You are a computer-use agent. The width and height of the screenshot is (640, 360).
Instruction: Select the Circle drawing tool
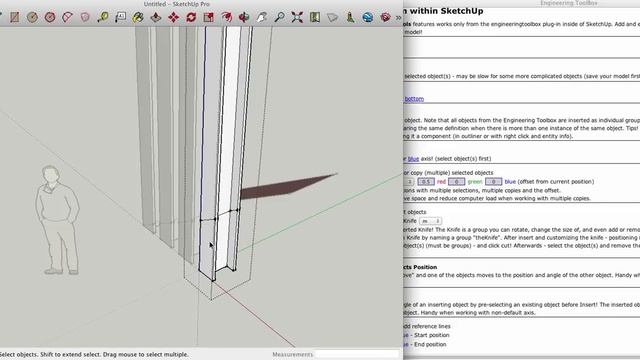(32, 17)
